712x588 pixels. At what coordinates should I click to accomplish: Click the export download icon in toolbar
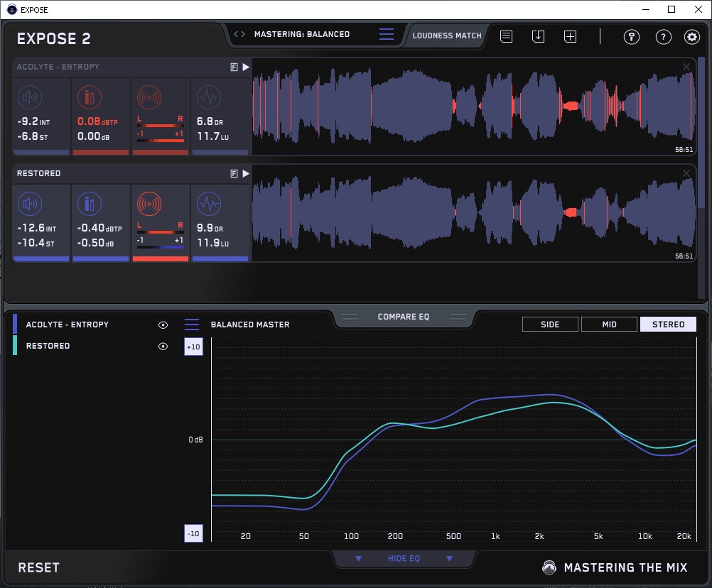point(538,36)
